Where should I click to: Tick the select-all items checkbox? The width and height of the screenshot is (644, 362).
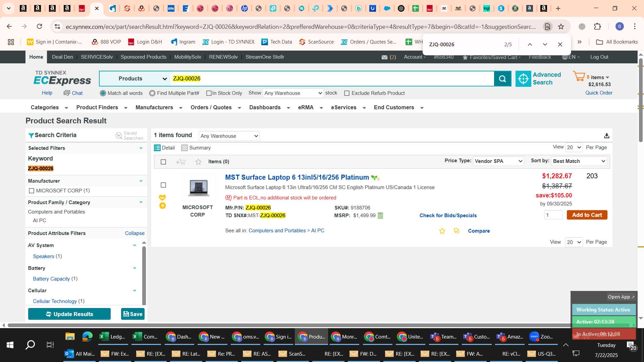click(163, 162)
